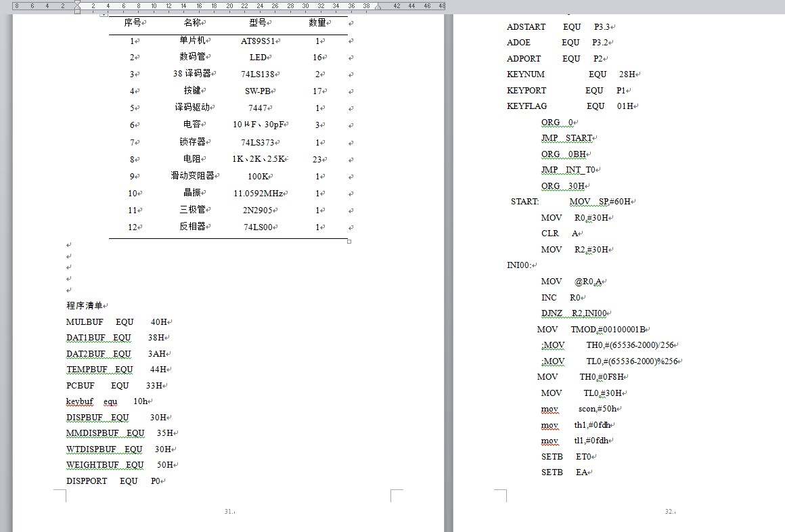Click the line ORG 0BH
Viewport: 785px width, 532px height.
point(564,154)
